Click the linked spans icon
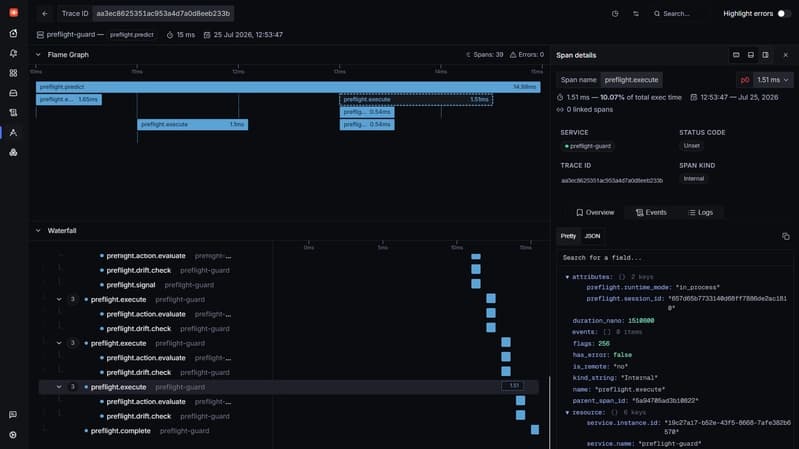This screenshot has height=449, width=799. 560,110
